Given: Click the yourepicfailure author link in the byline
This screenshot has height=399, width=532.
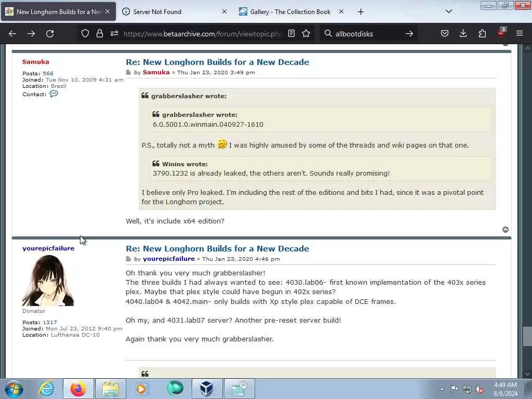Looking at the screenshot, I should click(x=169, y=259).
